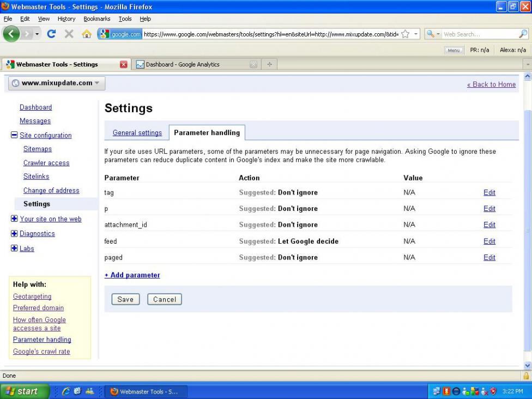Click the Save button
Screen dimensions: 532x399
pos(125,299)
